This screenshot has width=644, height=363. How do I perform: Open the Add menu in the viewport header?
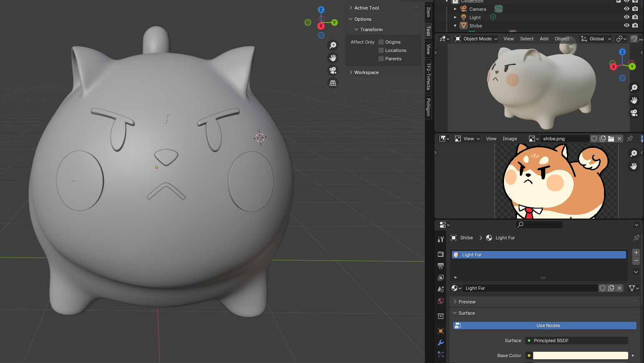(544, 39)
